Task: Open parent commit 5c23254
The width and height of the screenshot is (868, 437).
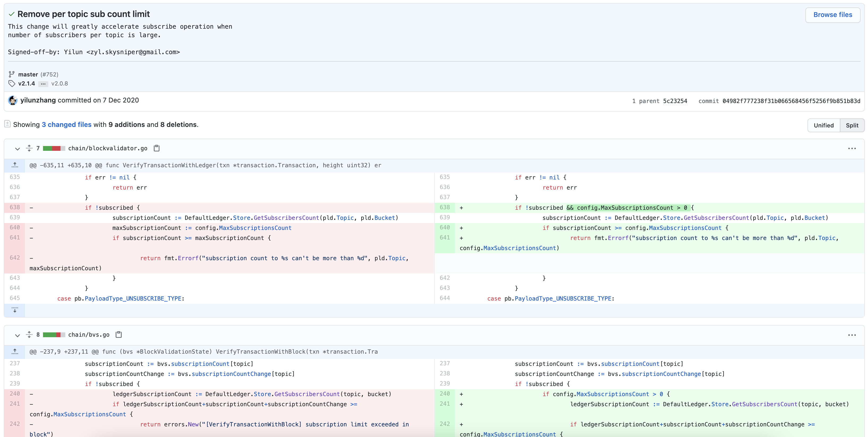Action: 675,101
